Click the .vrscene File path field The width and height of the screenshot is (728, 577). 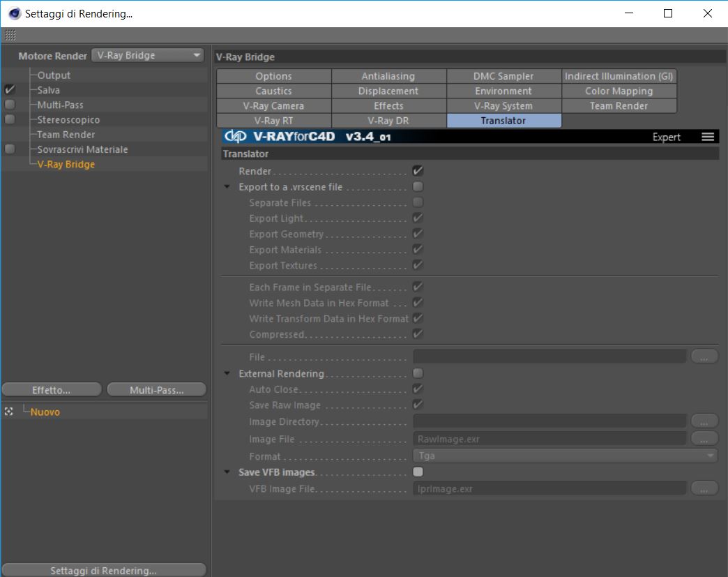pos(549,357)
